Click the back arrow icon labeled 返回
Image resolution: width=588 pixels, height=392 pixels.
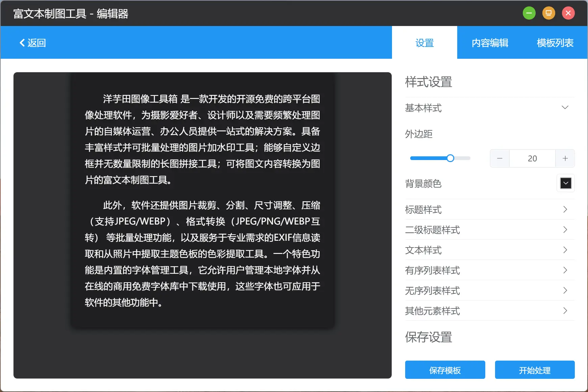pos(22,43)
